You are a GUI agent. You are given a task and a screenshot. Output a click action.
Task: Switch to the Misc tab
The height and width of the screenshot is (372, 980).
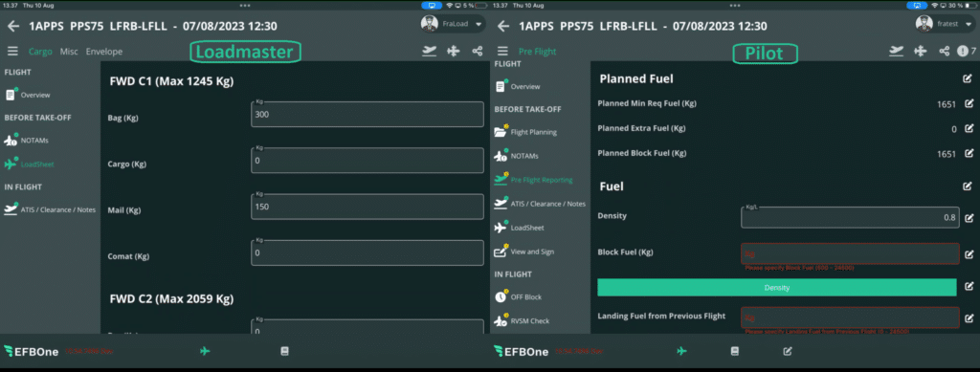(69, 52)
